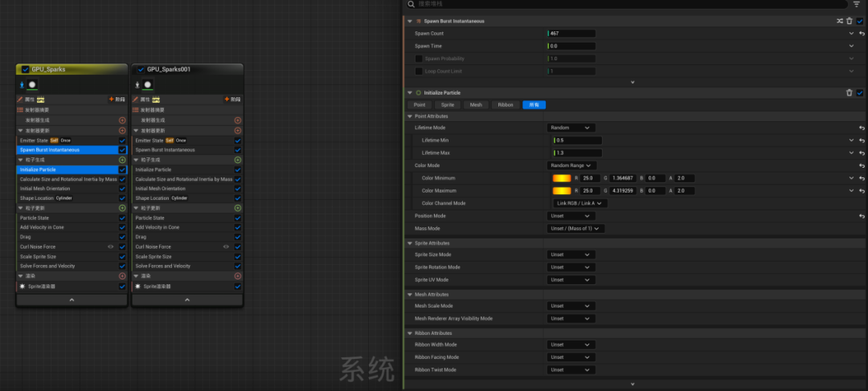Collapse the Spawn Burst Instantaneous details section
This screenshot has width=868, height=391.
[410, 21]
